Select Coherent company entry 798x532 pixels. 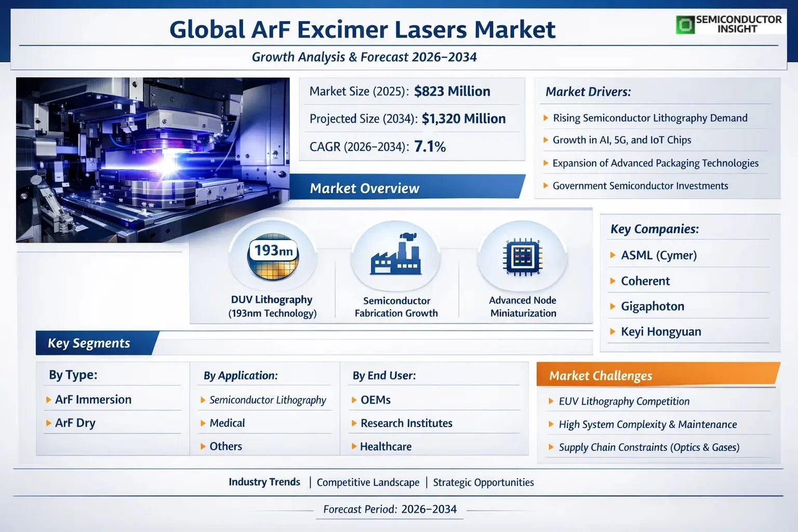click(x=645, y=281)
